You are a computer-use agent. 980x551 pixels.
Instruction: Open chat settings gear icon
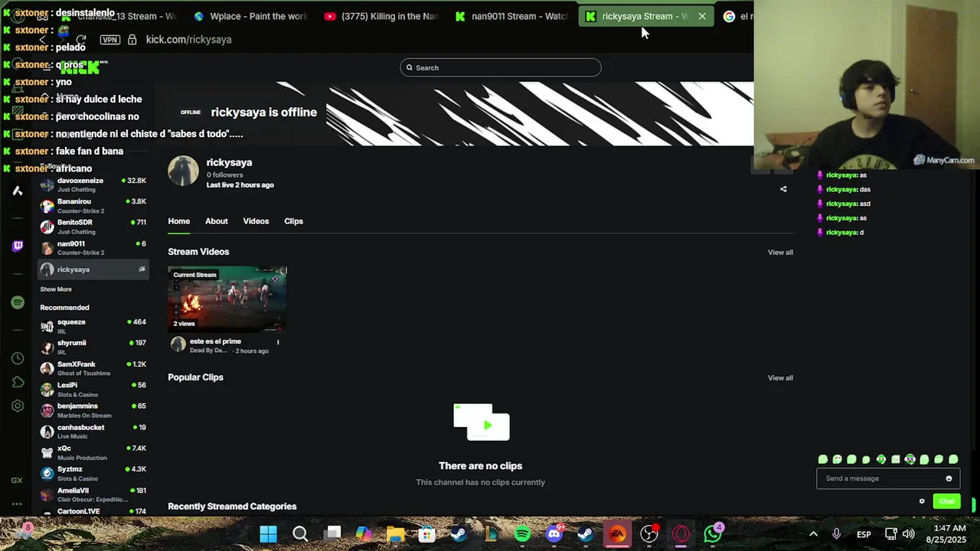(x=922, y=501)
